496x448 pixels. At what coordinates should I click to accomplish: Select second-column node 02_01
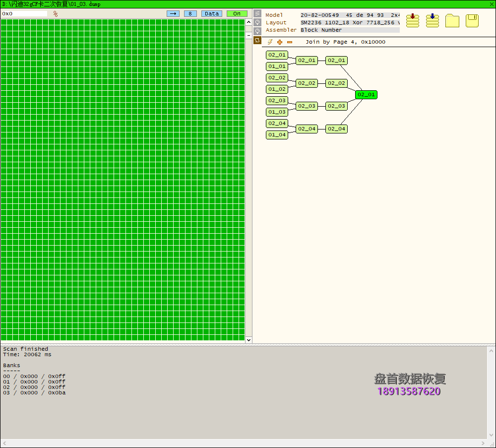[x=307, y=61]
